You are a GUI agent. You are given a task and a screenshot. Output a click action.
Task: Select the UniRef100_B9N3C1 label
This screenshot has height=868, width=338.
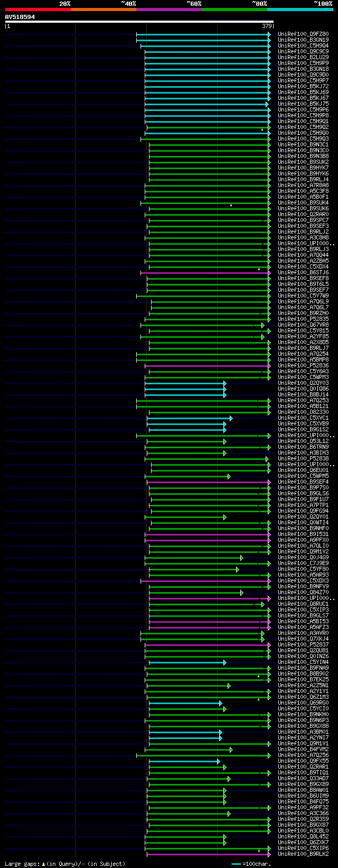point(303,145)
